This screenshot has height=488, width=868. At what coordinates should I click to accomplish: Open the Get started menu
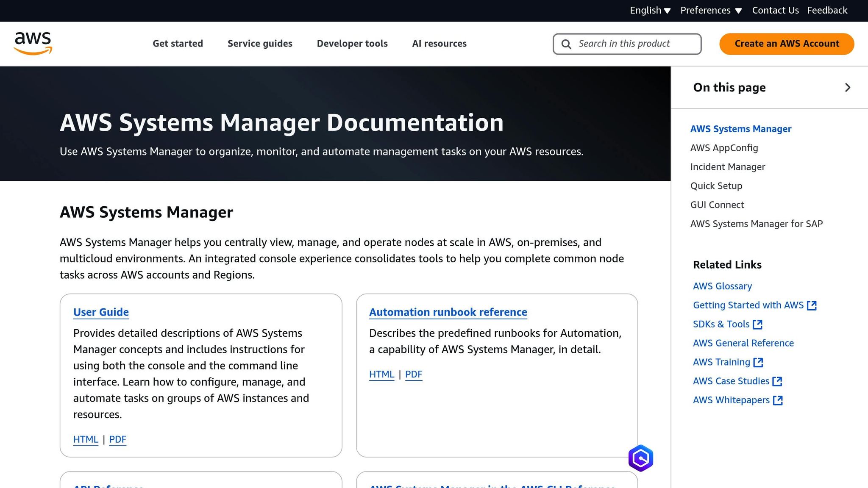(x=178, y=44)
